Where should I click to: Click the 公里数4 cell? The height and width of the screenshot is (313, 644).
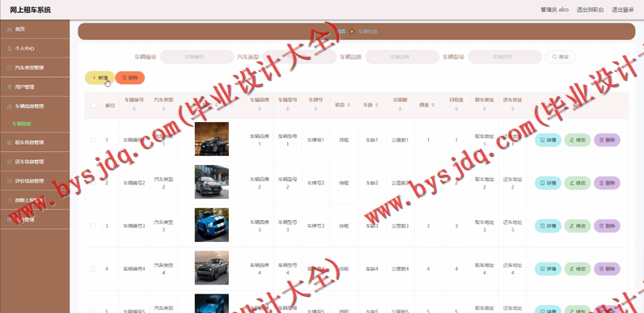[400, 269]
